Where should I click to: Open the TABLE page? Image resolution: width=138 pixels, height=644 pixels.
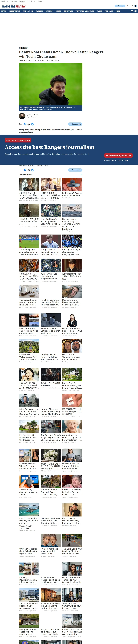99,11
